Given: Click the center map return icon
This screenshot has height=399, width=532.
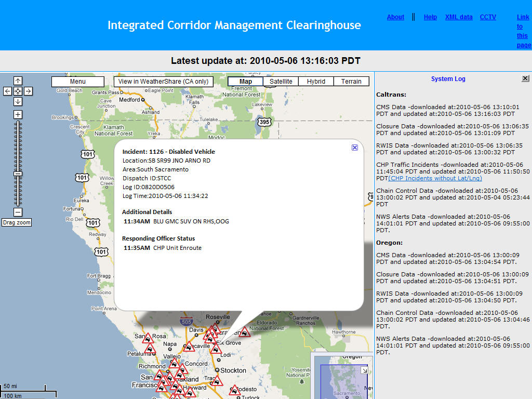Looking at the screenshot, I should [18, 91].
